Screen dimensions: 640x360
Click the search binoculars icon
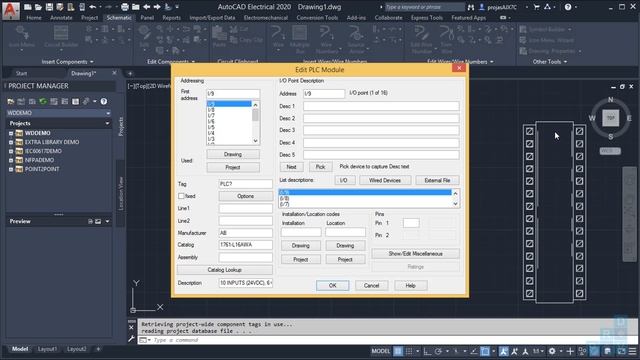pyautogui.click(x=471, y=7)
